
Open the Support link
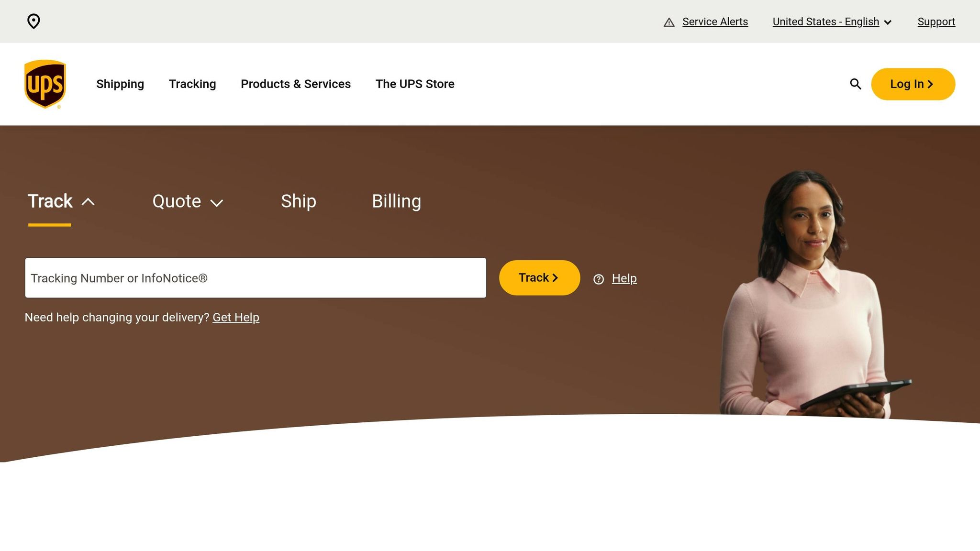tap(936, 22)
